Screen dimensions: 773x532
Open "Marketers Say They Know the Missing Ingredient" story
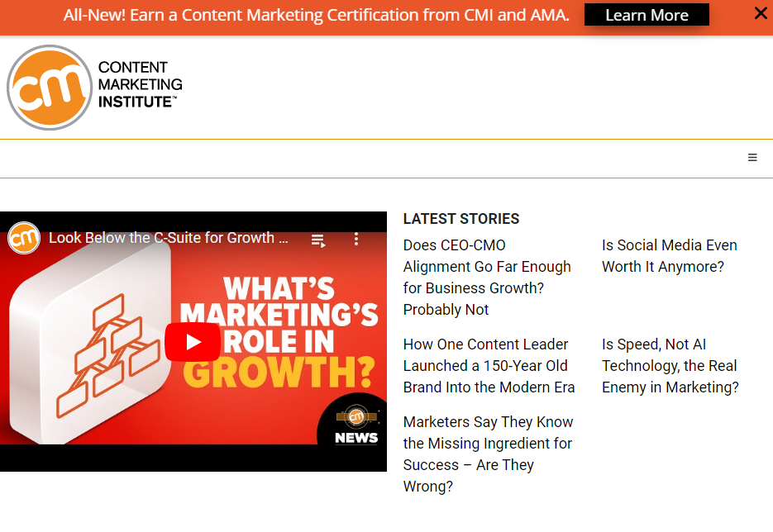click(488, 454)
